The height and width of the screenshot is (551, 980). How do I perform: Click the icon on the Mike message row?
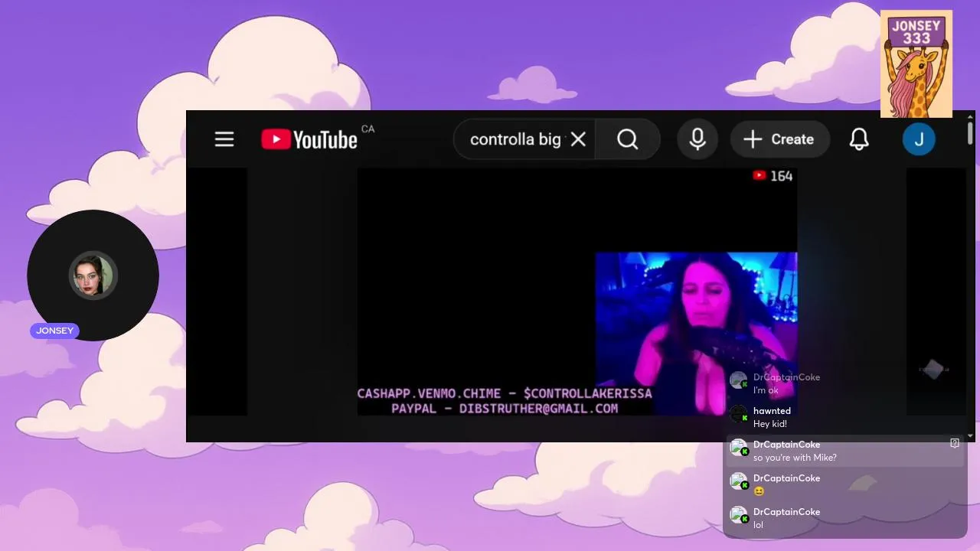[x=955, y=443]
